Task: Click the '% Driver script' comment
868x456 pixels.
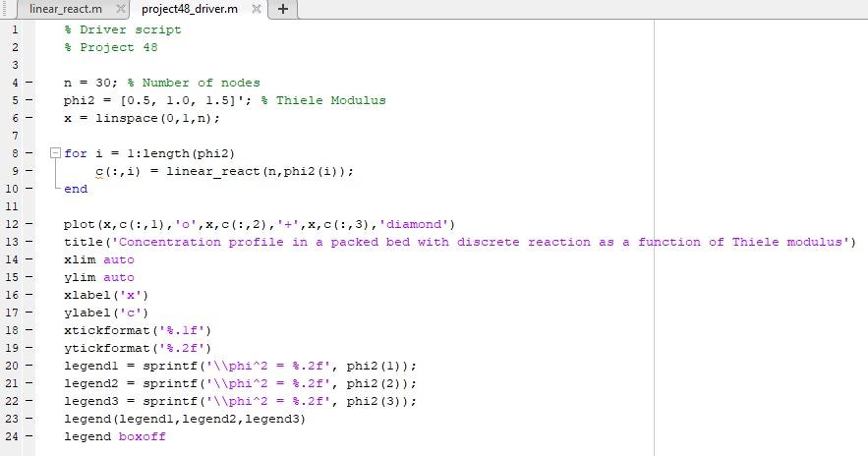Action: click(122, 29)
